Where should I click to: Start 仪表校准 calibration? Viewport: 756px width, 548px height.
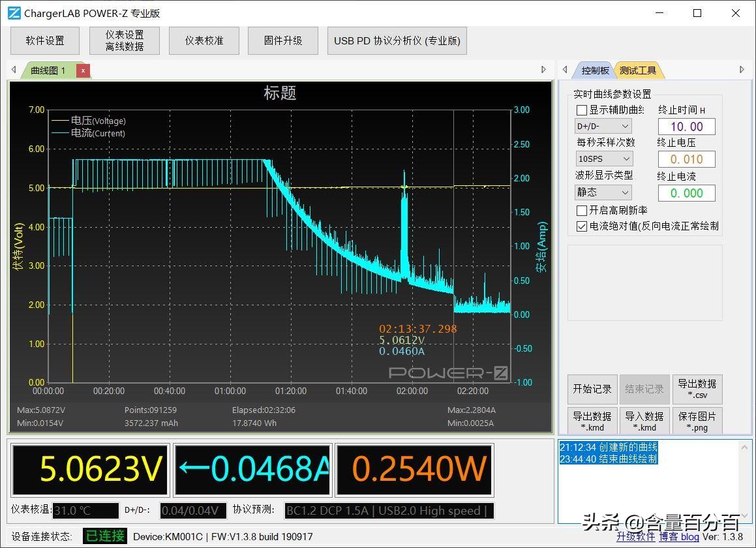pos(204,40)
